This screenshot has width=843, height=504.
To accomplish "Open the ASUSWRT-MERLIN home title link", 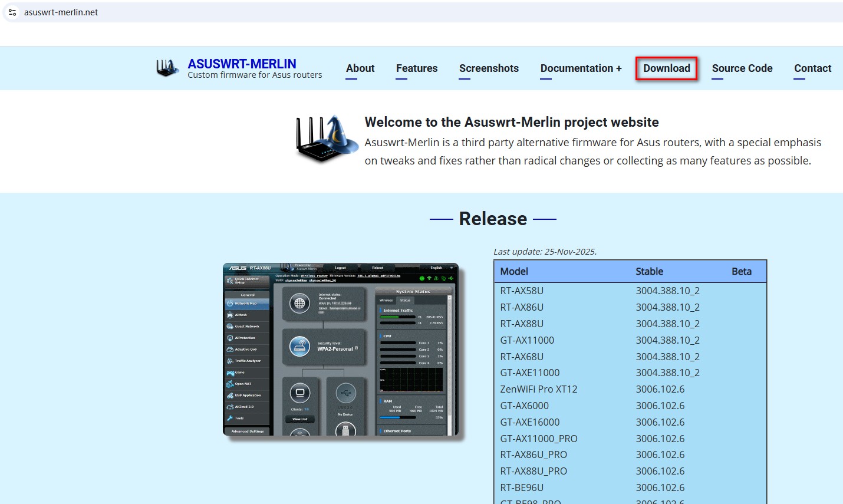I will (242, 64).
